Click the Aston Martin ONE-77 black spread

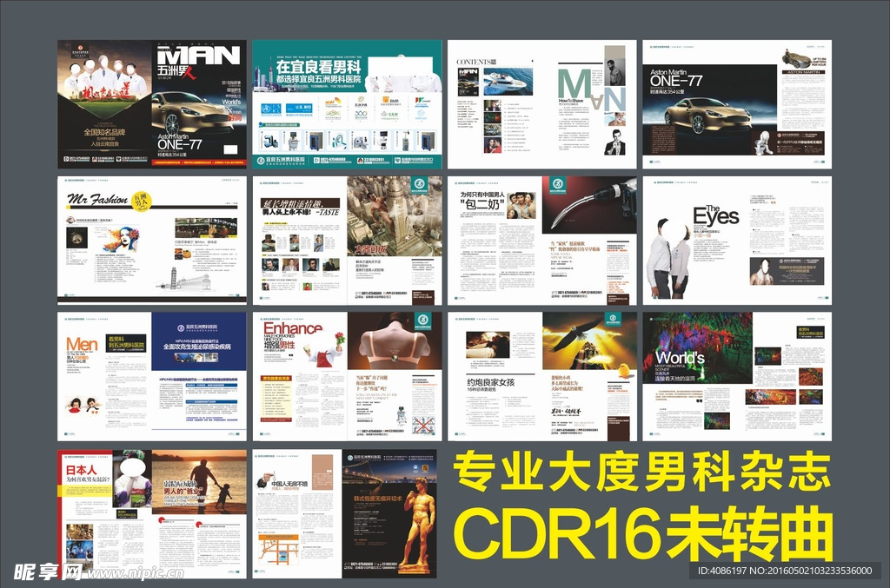click(737, 103)
